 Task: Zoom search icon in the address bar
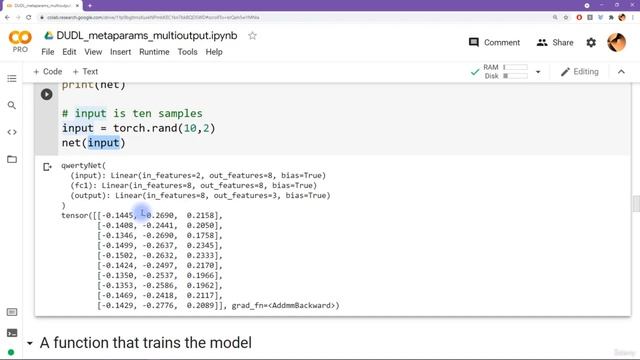pos(555,18)
